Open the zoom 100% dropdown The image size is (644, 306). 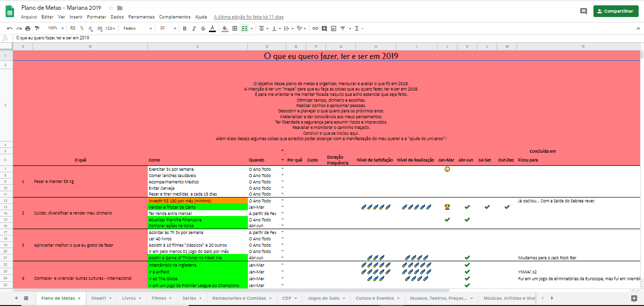click(x=55, y=28)
